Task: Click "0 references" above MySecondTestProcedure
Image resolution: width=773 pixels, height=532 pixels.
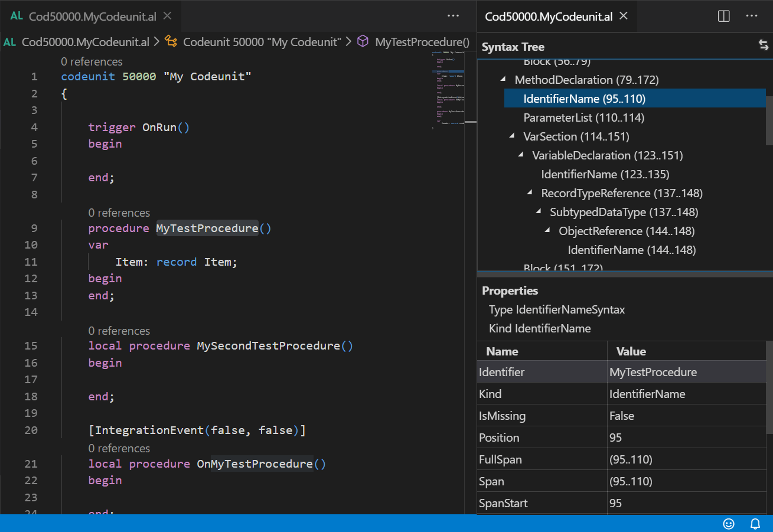Action: click(119, 330)
